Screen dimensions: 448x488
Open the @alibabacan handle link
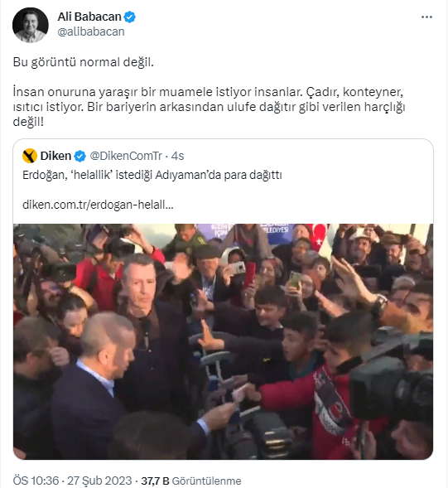91,31
